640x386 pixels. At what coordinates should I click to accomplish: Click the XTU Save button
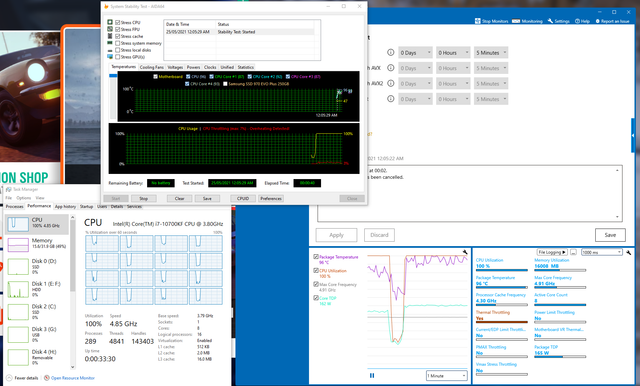click(610, 235)
